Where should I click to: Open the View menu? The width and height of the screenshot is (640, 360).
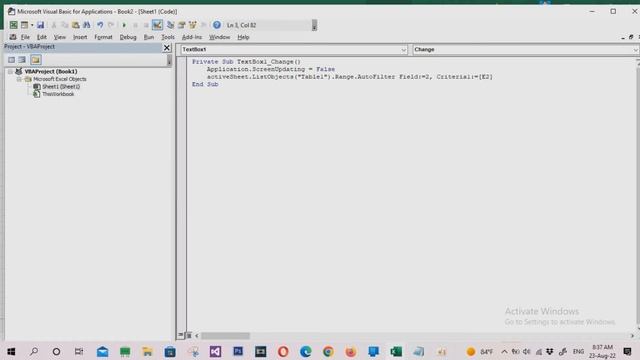click(60, 37)
